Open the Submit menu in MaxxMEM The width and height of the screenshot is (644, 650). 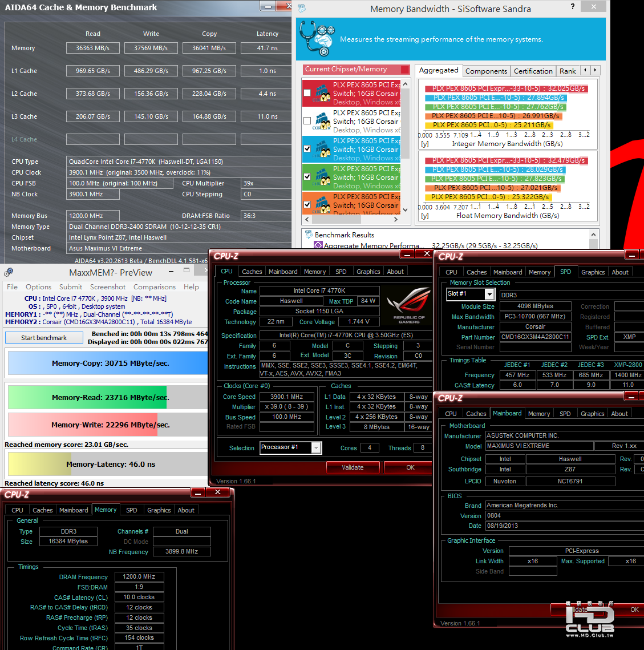tap(71, 287)
